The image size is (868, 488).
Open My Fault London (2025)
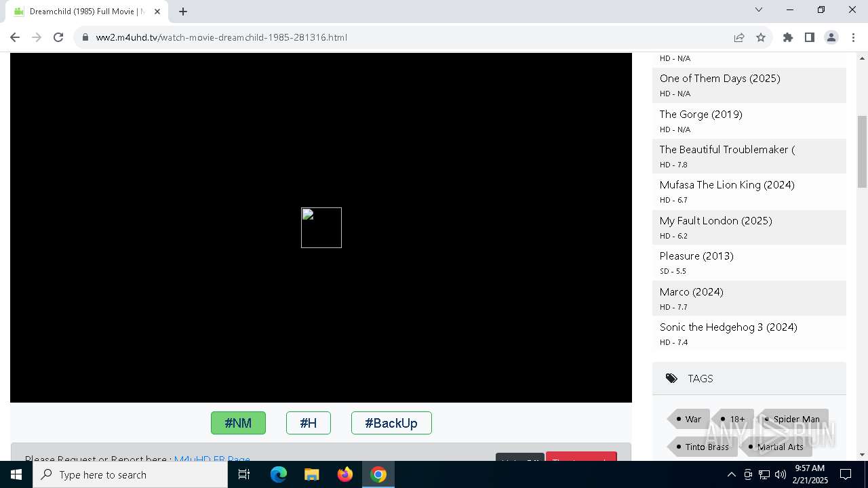click(x=716, y=221)
